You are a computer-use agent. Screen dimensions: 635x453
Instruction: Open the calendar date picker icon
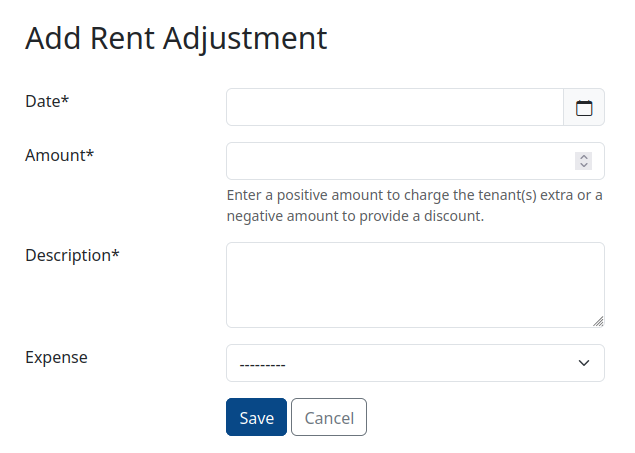click(x=584, y=108)
